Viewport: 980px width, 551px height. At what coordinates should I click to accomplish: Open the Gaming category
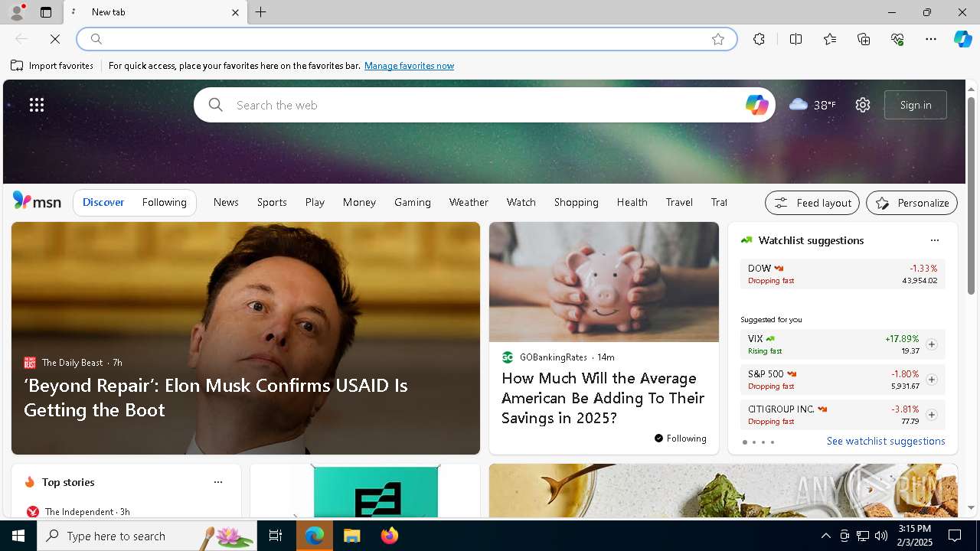(413, 202)
